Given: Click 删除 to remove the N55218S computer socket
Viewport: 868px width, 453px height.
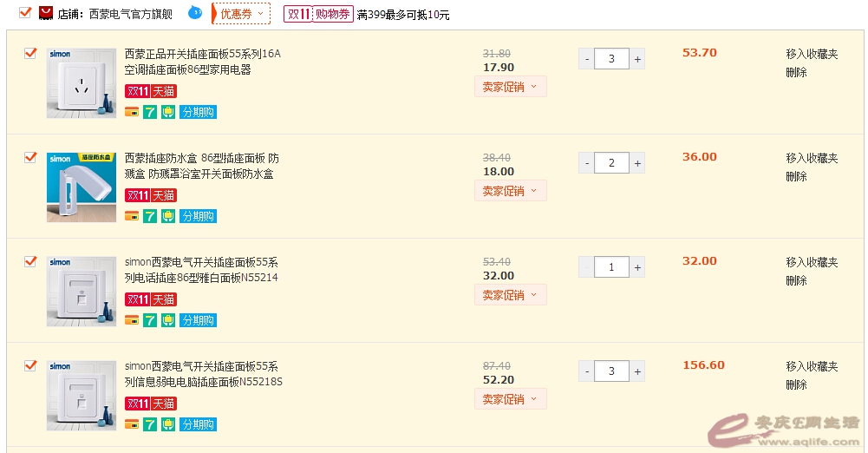Looking at the screenshot, I should (x=796, y=384).
